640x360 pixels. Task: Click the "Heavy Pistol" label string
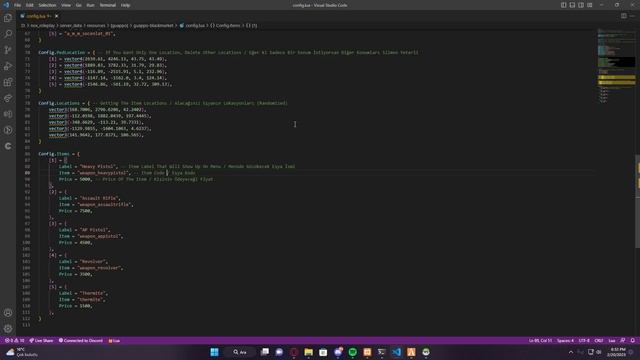tap(98, 167)
